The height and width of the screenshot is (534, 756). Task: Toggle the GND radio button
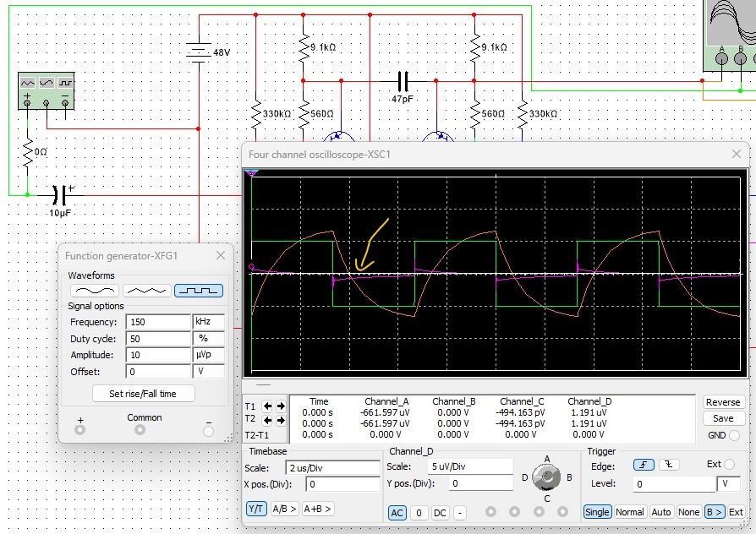tap(734, 435)
